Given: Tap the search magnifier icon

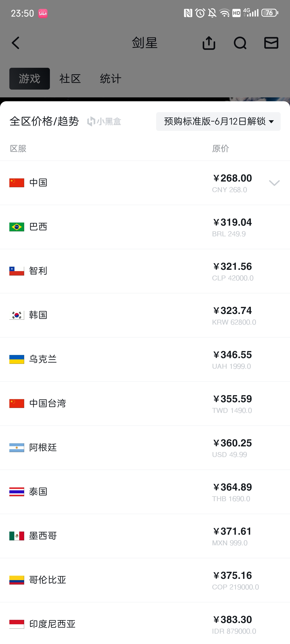Looking at the screenshot, I should [240, 43].
